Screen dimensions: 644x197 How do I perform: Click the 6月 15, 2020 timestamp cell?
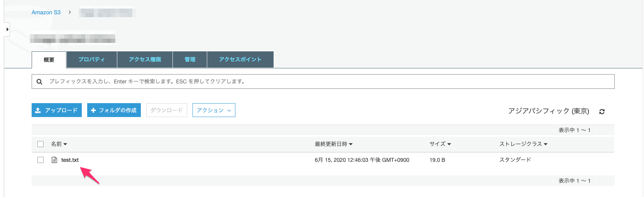362,160
